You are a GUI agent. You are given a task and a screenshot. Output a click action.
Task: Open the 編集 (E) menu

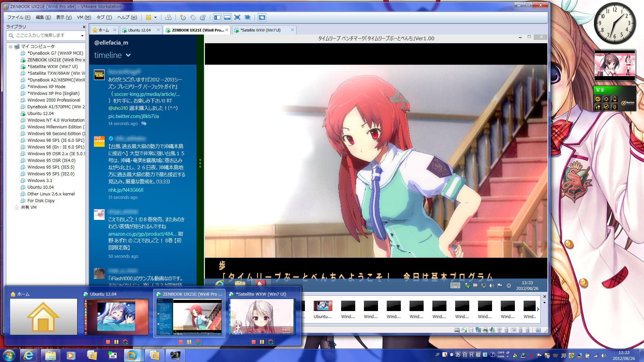point(43,17)
